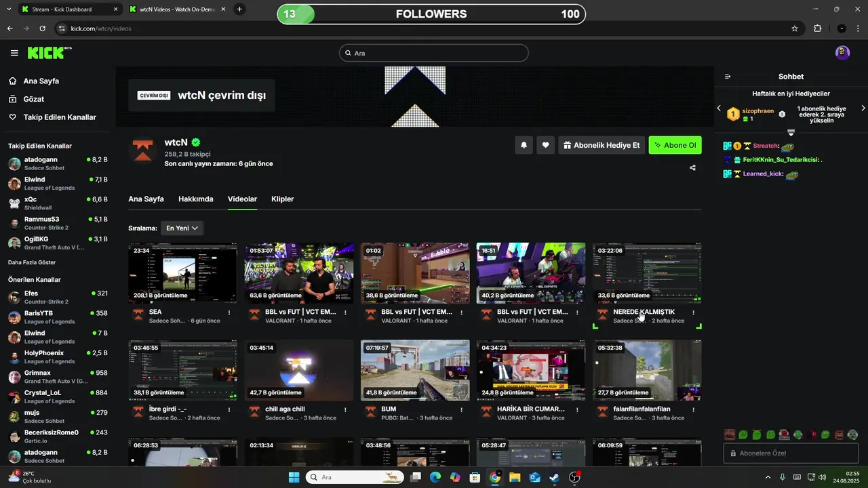The width and height of the screenshot is (868, 488).
Task: Open the SEA video thumbnail
Action: pyautogui.click(x=182, y=272)
